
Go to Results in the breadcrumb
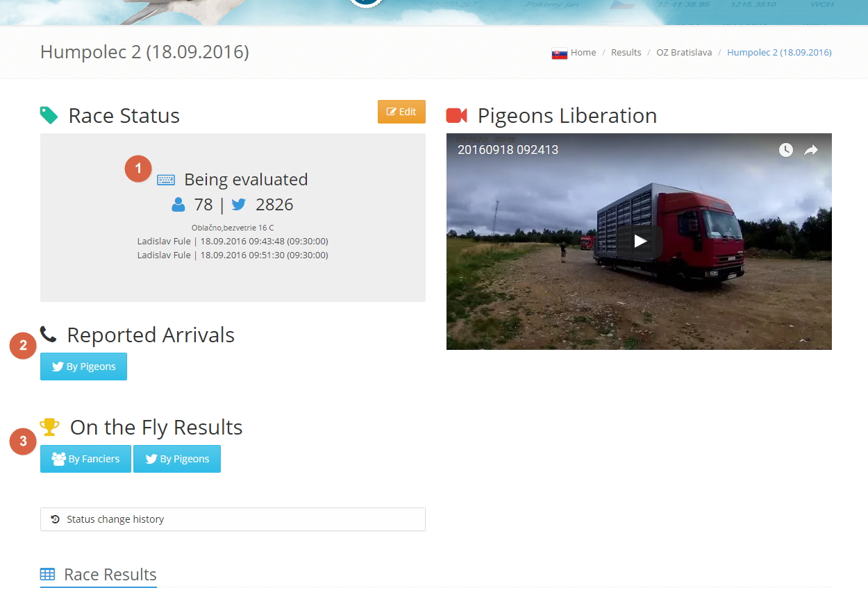pos(626,53)
